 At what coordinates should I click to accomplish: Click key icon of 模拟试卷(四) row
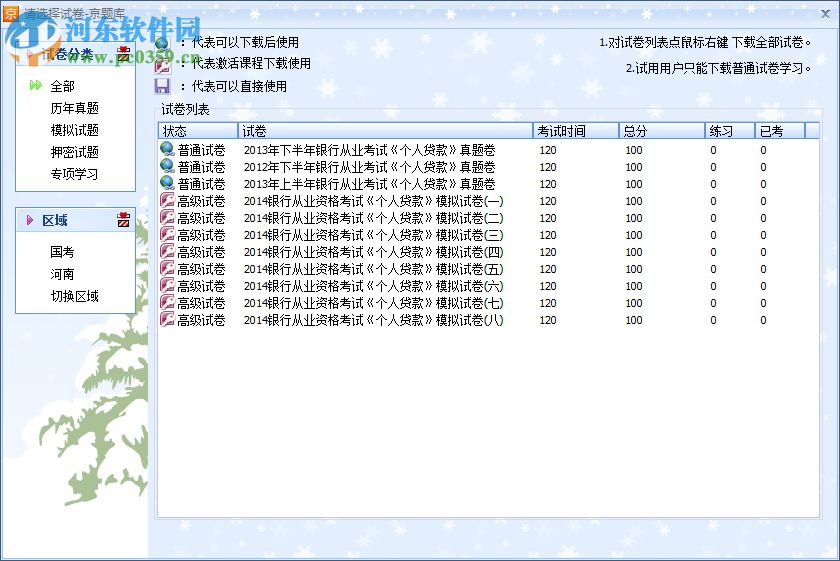[x=168, y=252]
